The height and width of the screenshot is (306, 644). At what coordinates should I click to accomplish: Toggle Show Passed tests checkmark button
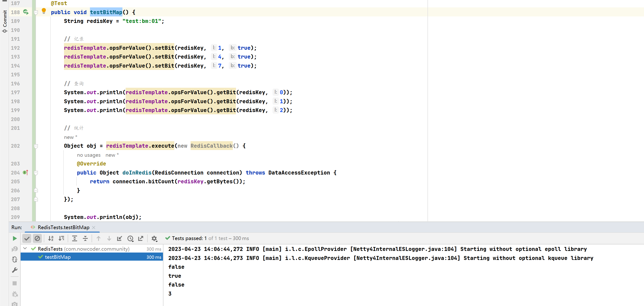click(27, 238)
